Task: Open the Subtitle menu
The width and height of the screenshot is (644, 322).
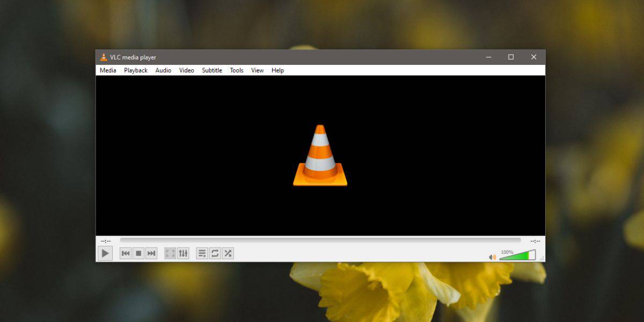Action: [x=212, y=70]
